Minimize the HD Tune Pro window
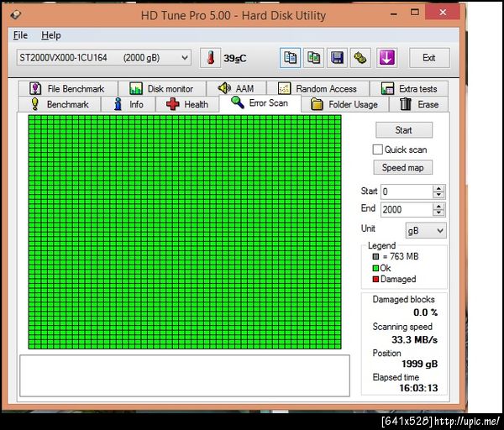 [394, 13]
